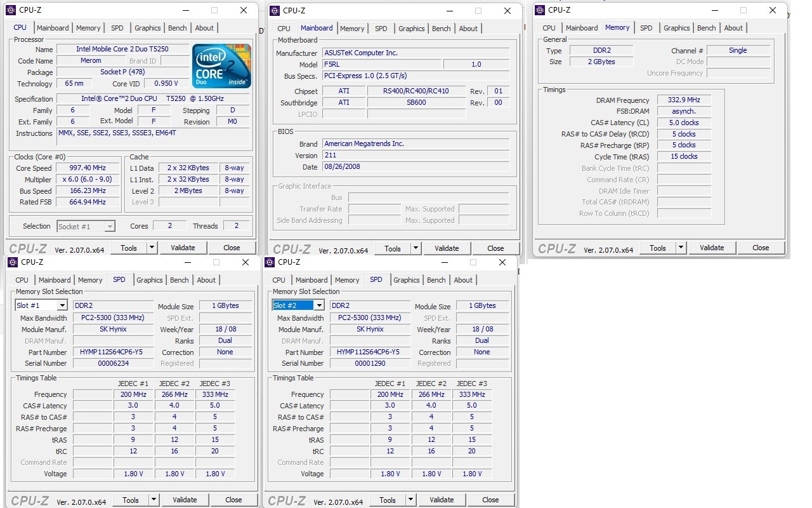Click the CPU-Z titlebar icon on Memory window

(539, 10)
